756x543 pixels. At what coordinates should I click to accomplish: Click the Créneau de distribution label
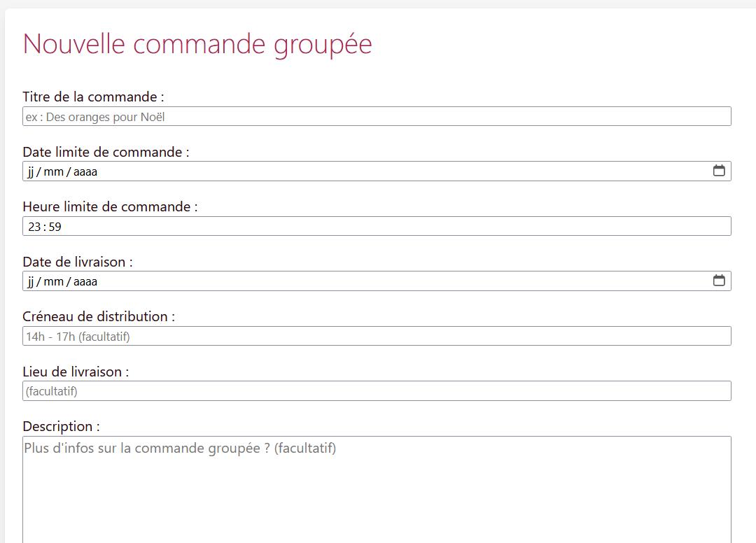click(x=99, y=316)
